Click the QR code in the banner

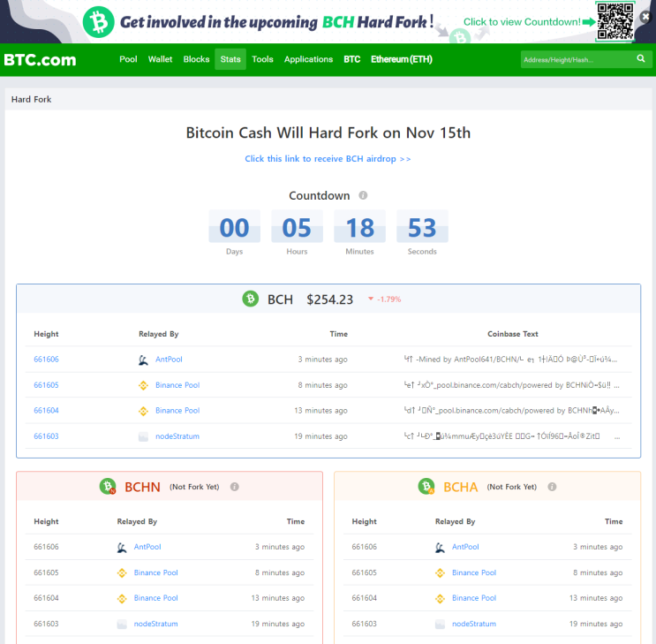coord(615,21)
